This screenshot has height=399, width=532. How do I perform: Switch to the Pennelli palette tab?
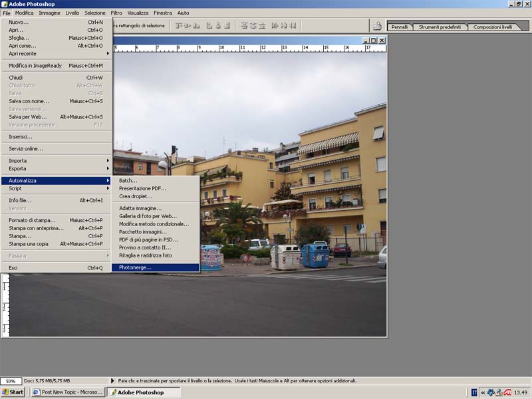coord(400,27)
